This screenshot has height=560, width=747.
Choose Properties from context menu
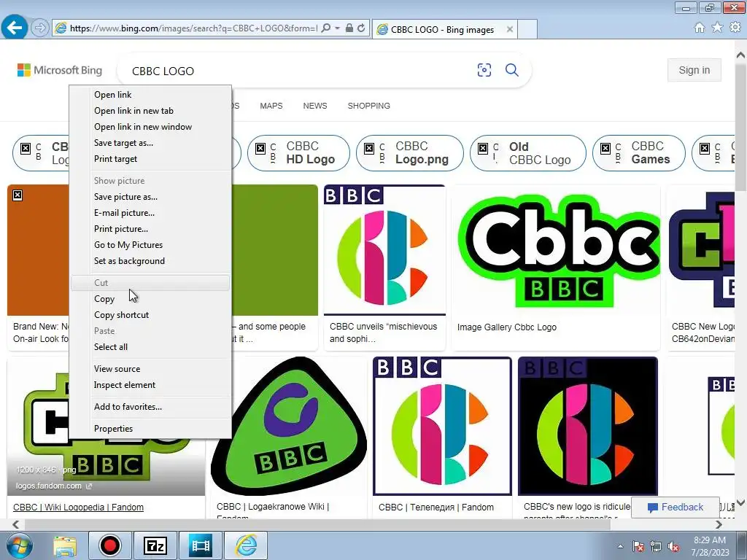tap(150, 429)
